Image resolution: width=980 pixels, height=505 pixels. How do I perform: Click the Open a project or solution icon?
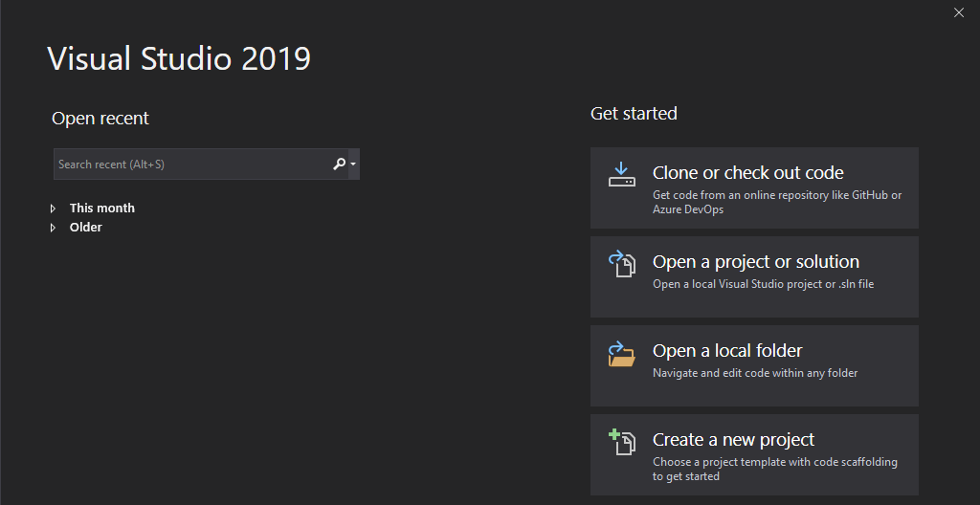coord(622,264)
